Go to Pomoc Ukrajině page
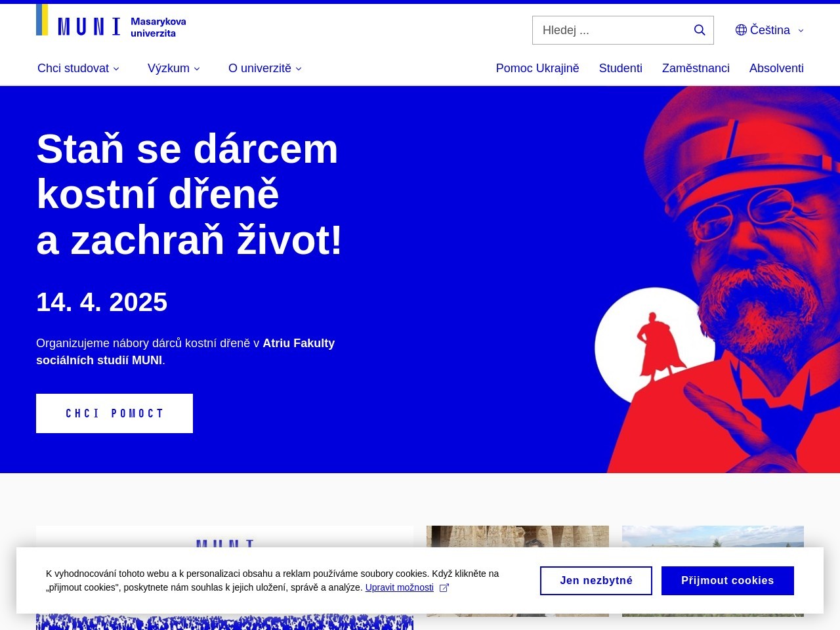Screen dimensions: 840x630 (537, 68)
